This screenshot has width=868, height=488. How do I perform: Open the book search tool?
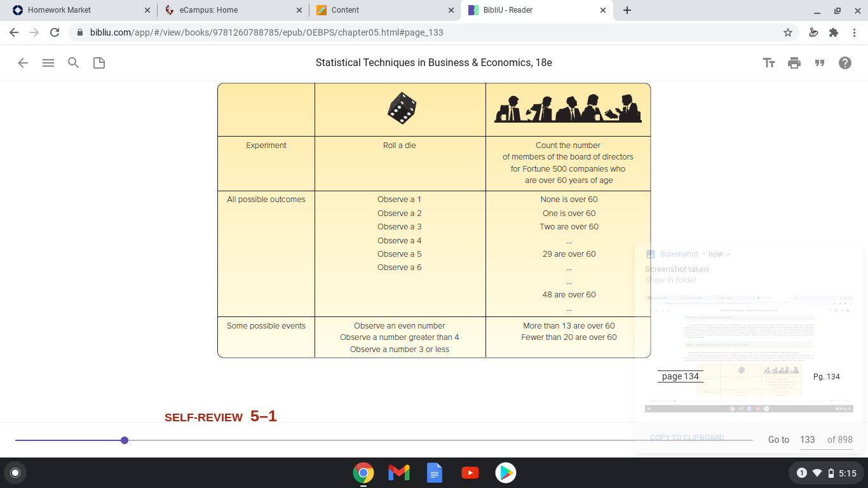[x=74, y=63]
